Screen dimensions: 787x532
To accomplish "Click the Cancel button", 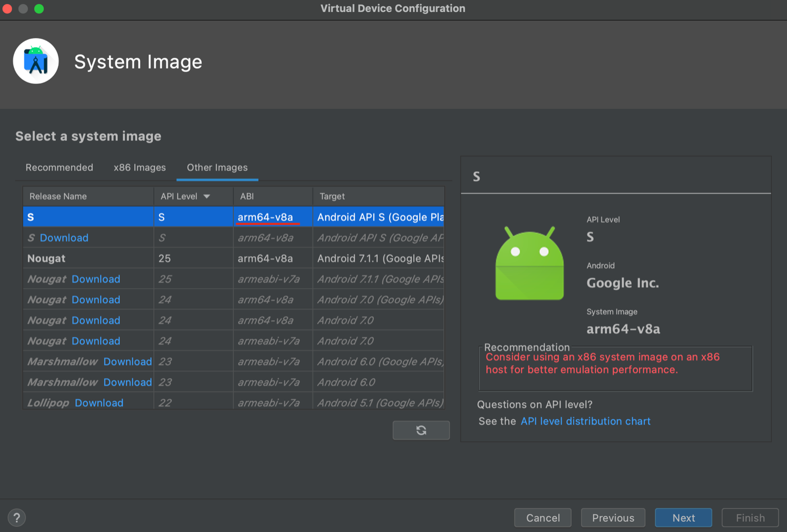I will tap(543, 517).
